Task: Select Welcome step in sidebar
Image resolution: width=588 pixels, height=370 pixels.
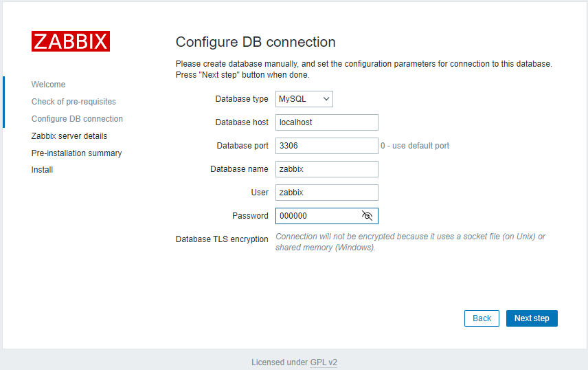Action: 48,85
